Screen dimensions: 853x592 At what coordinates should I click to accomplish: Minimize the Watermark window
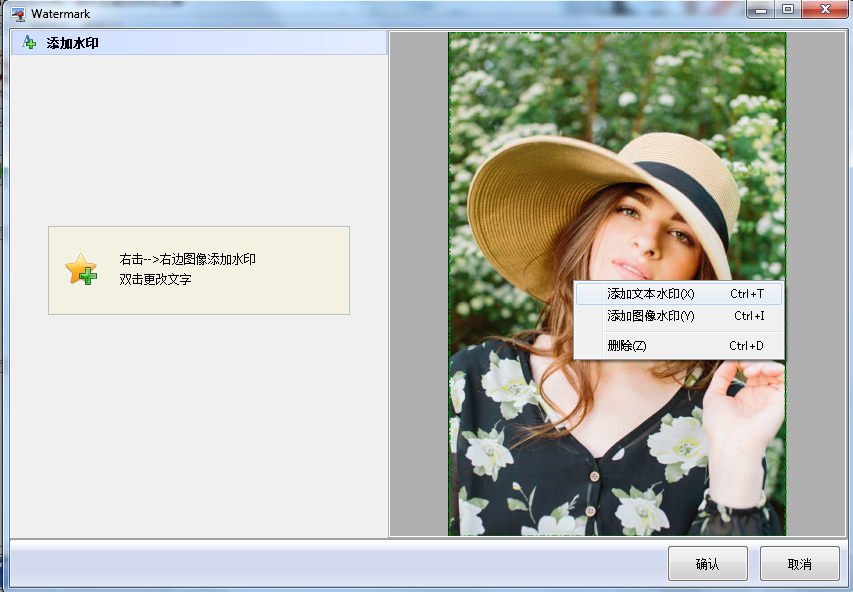click(x=761, y=9)
